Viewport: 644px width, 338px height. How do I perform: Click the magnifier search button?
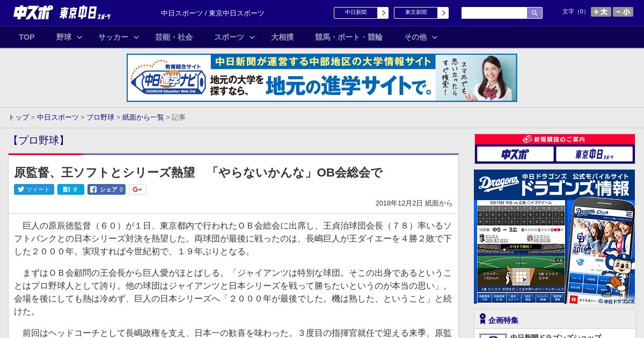click(535, 13)
